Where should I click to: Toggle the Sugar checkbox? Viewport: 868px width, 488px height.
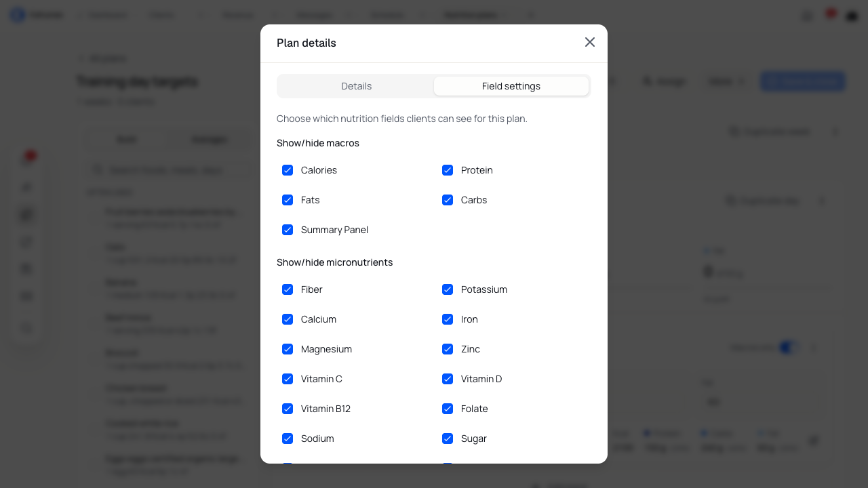point(448,439)
